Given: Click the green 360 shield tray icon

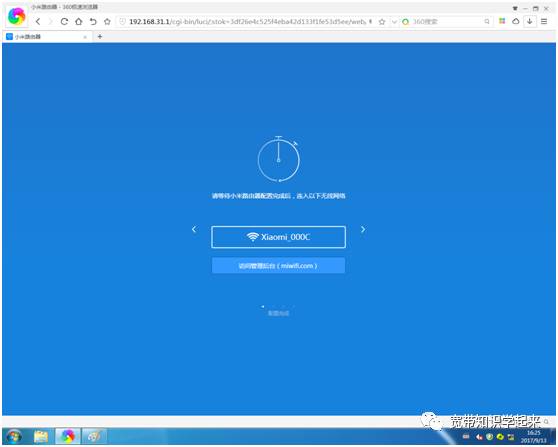Looking at the screenshot, I should coord(490,437).
